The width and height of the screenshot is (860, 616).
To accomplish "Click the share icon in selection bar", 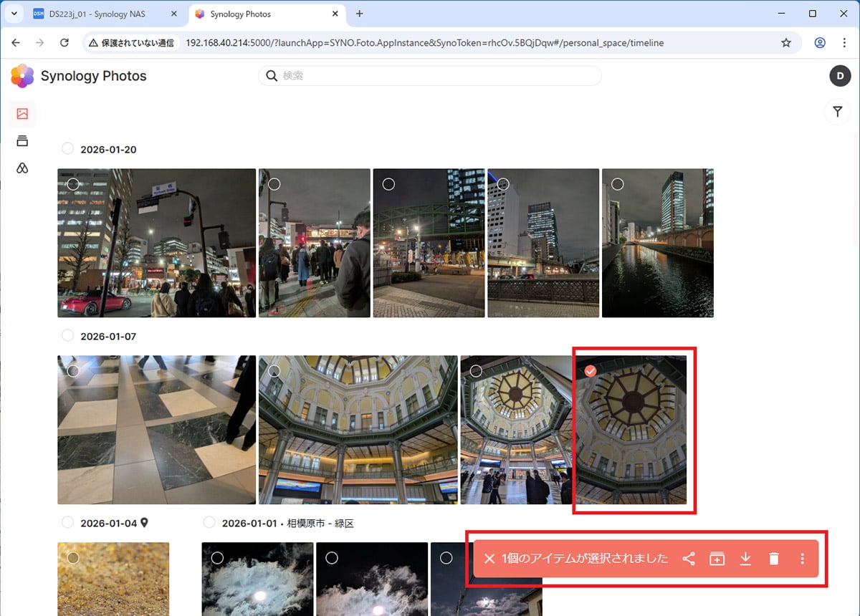I will point(689,559).
